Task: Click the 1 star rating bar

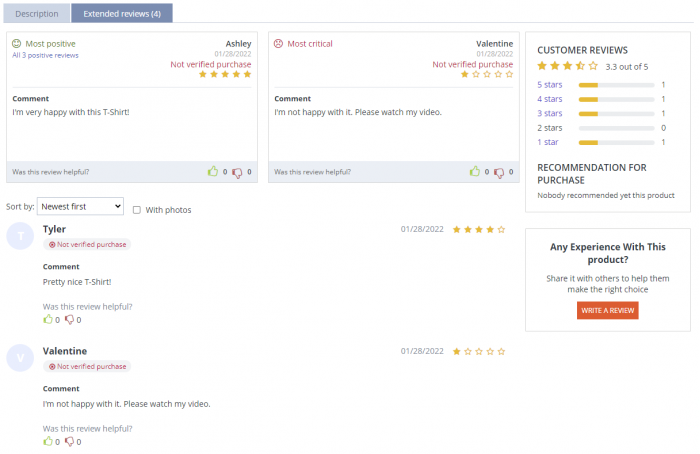Action: click(x=617, y=142)
